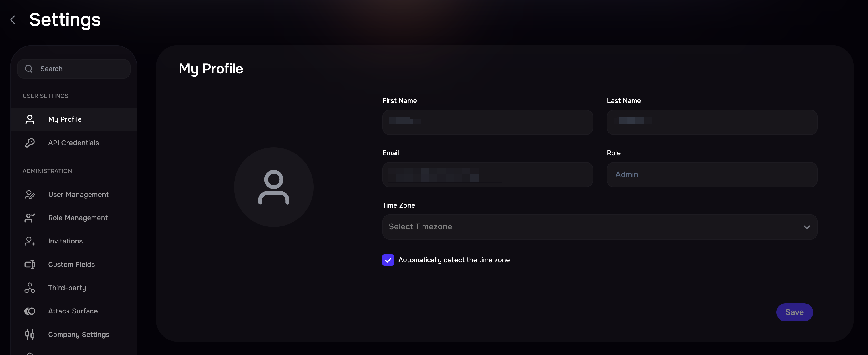
Task: Click the Company Settings sliders icon
Action: [x=30, y=335]
